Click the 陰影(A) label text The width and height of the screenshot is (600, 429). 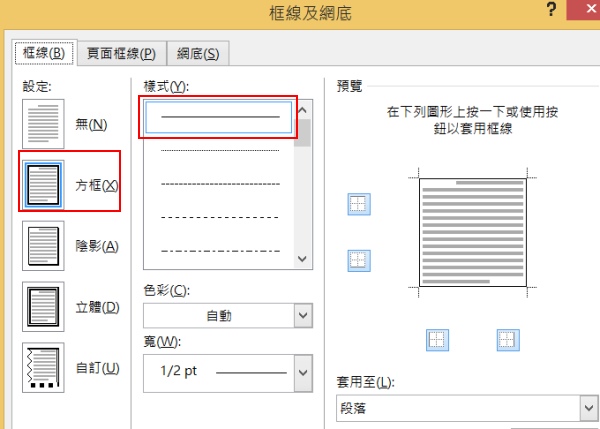[97, 246]
